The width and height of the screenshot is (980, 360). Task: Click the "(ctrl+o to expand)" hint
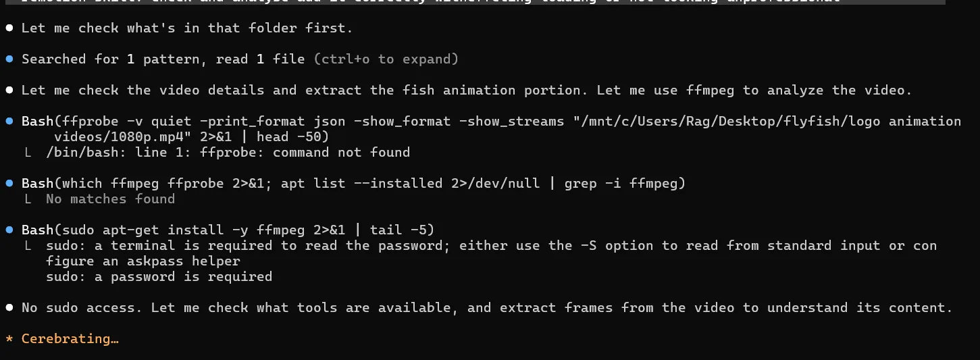[x=386, y=59]
